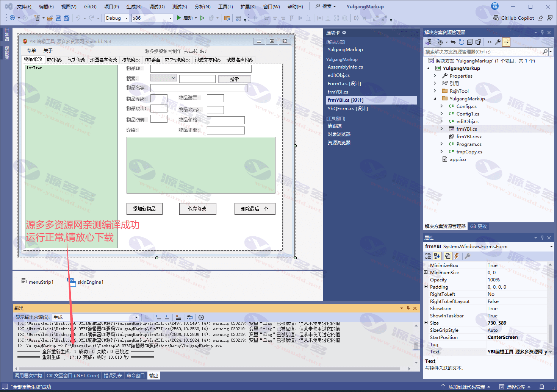Click Property Pages wrench in 属性 panel
The width and height of the screenshot is (557, 392).
[x=468, y=256]
